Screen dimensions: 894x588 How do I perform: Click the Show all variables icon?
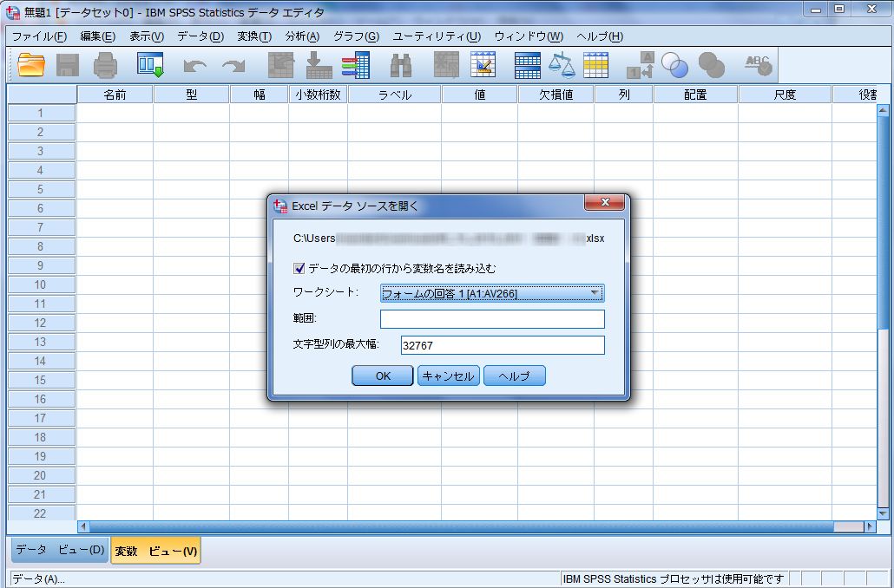712,65
